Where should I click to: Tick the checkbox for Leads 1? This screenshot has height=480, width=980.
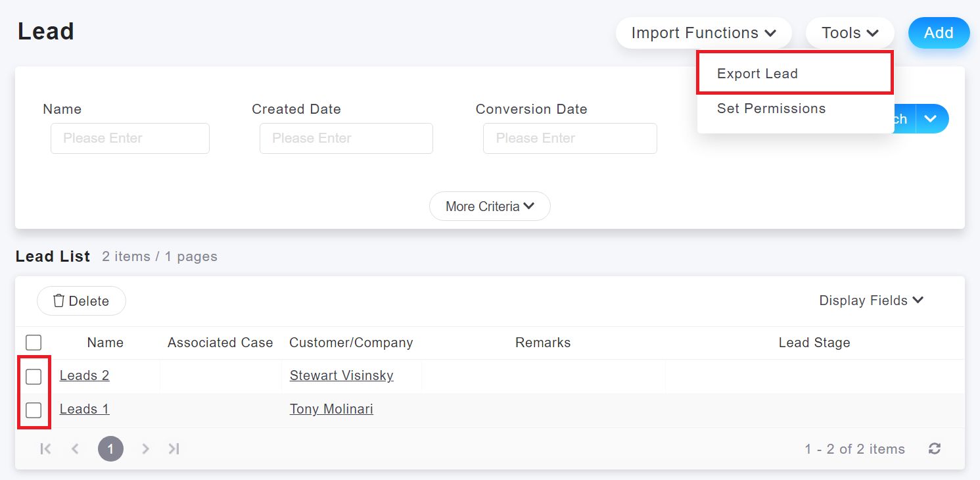pyautogui.click(x=34, y=410)
